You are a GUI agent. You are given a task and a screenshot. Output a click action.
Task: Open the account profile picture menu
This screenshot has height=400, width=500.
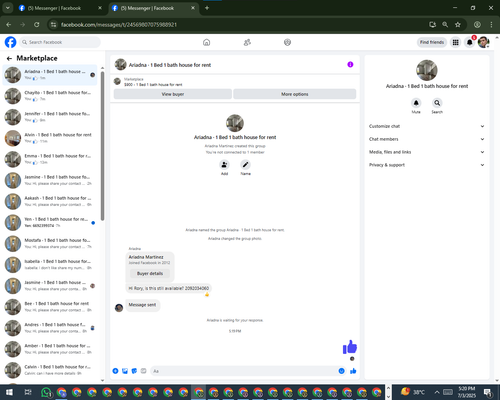pyautogui.click(x=483, y=42)
